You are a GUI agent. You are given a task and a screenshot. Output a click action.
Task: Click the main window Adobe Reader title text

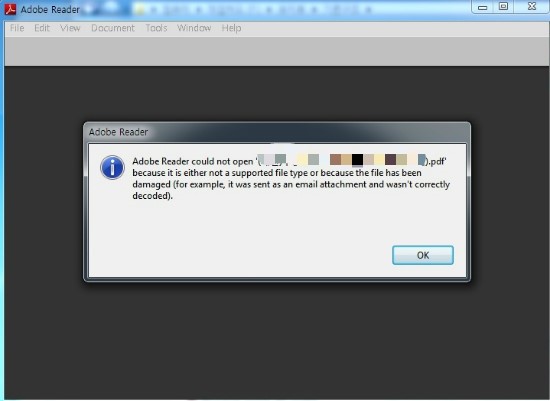pyautogui.click(x=50, y=9)
